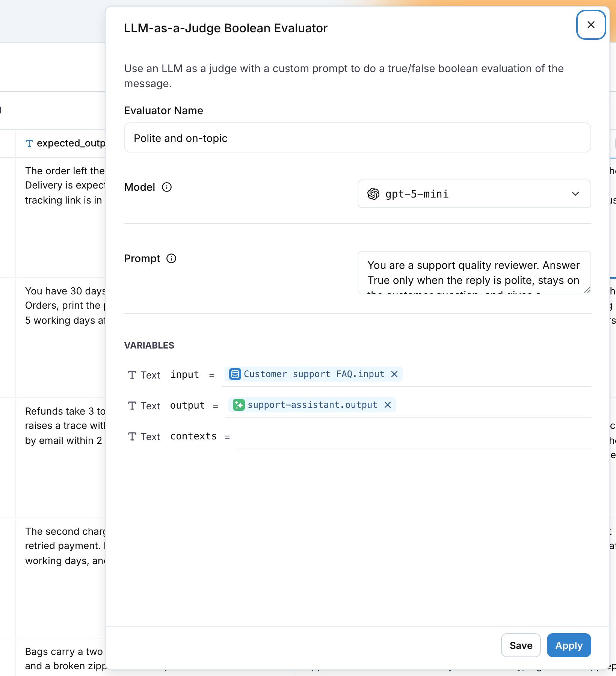Click the 'output' variable name

pyautogui.click(x=187, y=405)
